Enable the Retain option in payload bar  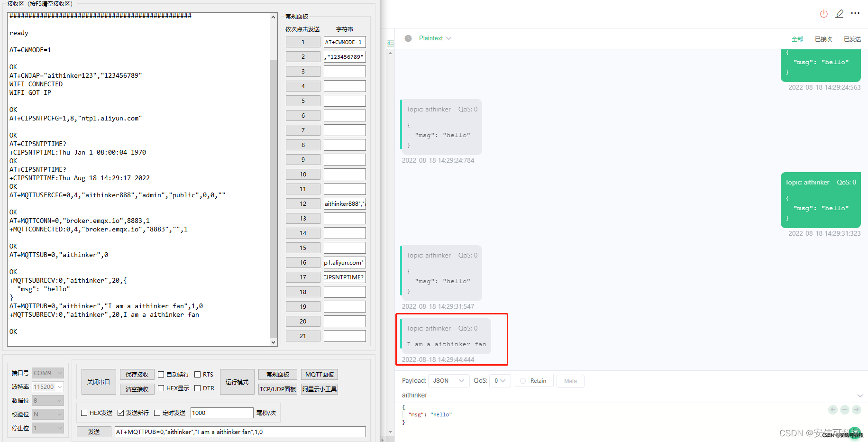point(522,380)
